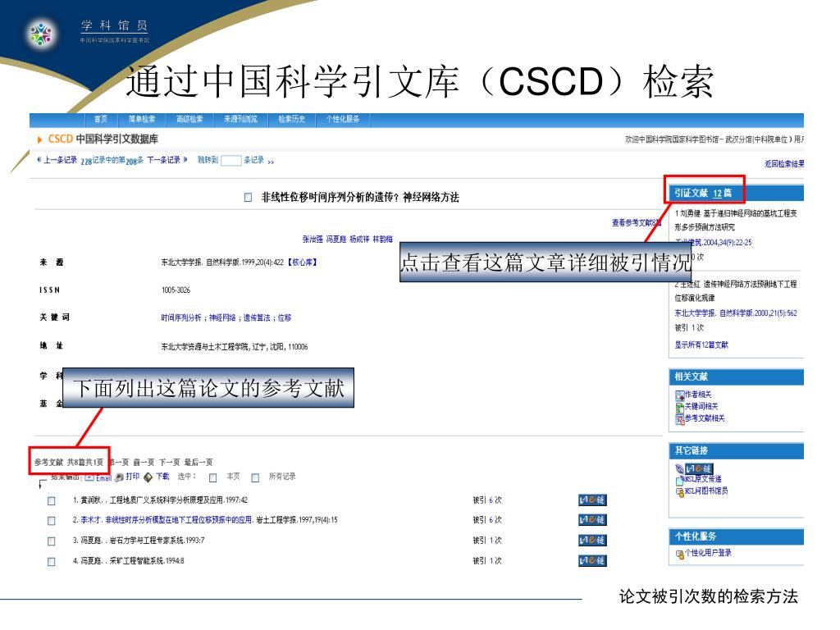Click the jump-to record number field
840x630 pixels.
tap(231, 160)
